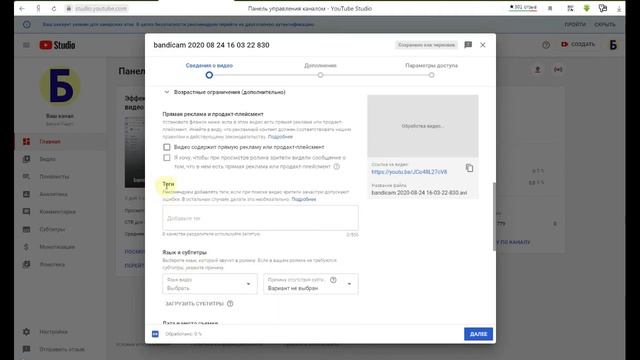Open the help question mark icon in header

pos(546,45)
